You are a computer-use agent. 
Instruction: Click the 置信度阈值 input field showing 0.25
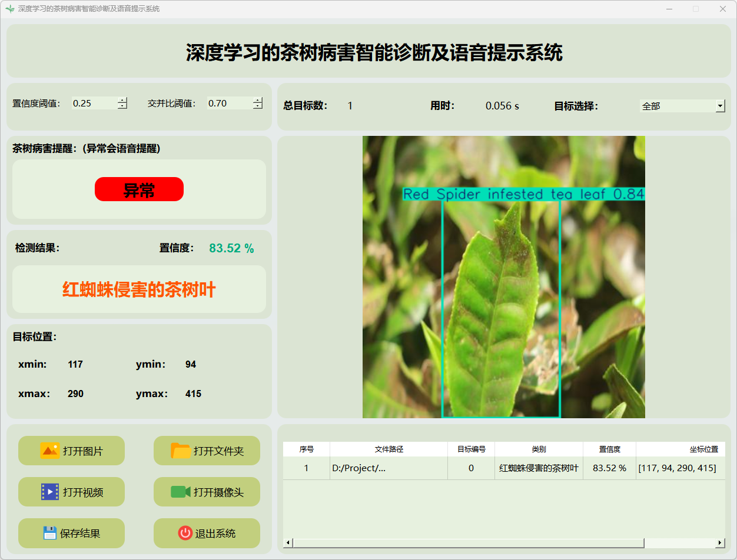[x=93, y=103]
